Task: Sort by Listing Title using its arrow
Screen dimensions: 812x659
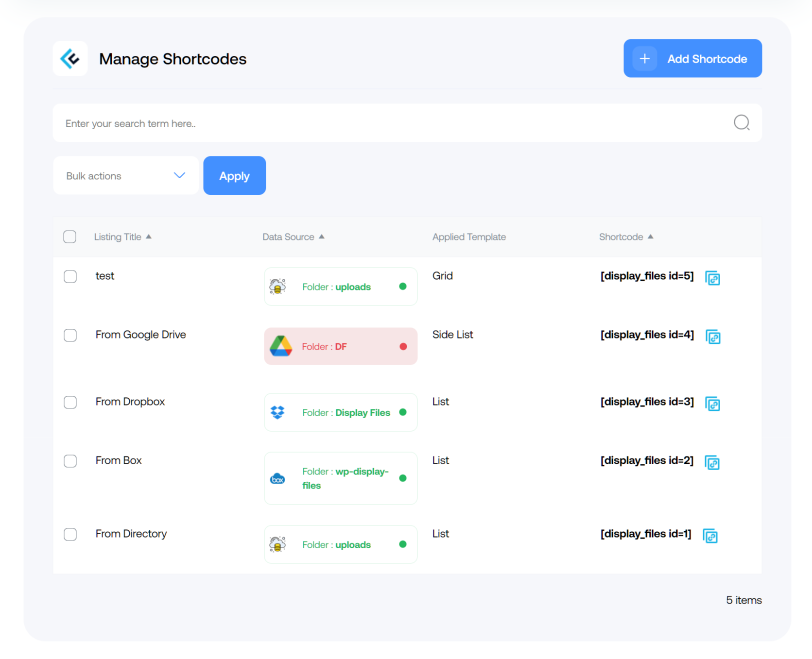Action: (x=150, y=237)
